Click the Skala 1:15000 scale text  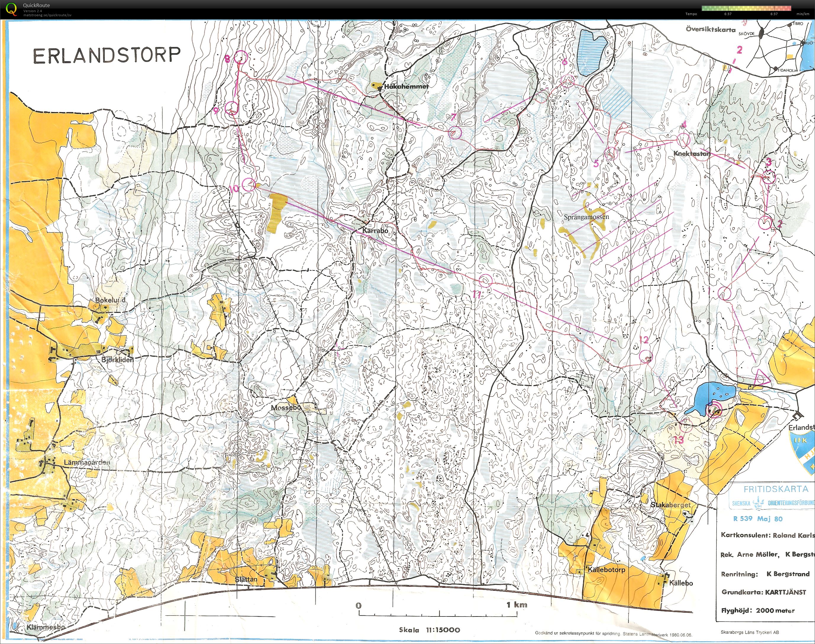[x=429, y=630]
